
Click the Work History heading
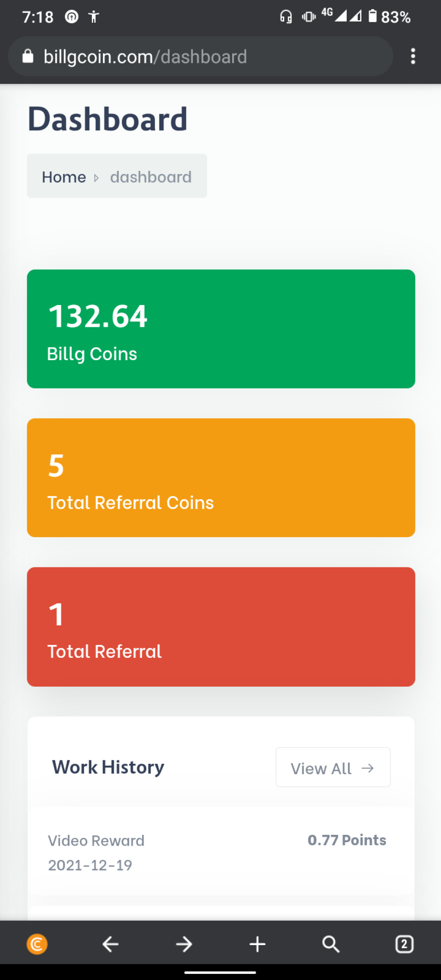[108, 767]
